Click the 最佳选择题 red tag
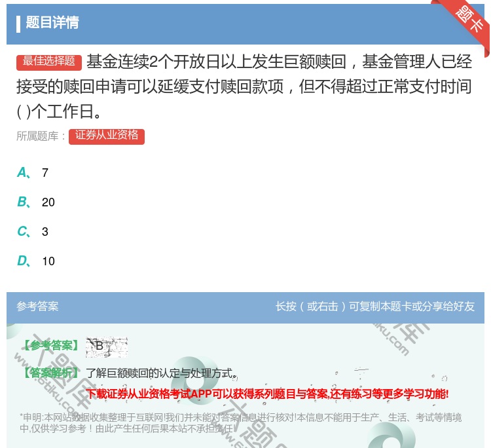Viewport: 491px width, 448px height. pos(49,62)
